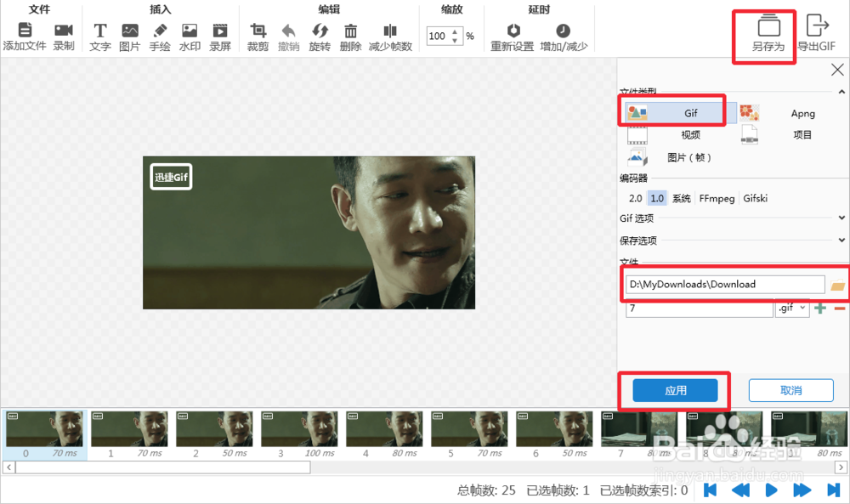Close the save panel with X
The image size is (850, 504).
[837, 70]
